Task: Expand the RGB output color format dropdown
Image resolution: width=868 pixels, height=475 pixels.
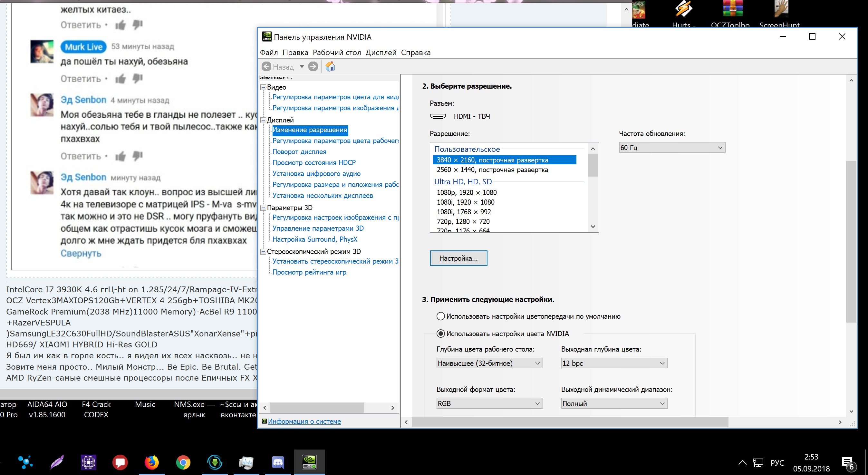Action: [489, 403]
